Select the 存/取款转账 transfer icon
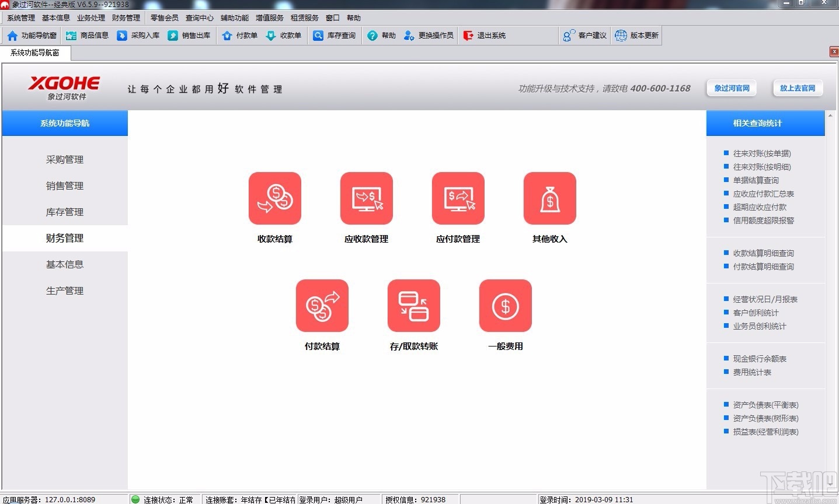The width and height of the screenshot is (839, 504). [x=413, y=306]
